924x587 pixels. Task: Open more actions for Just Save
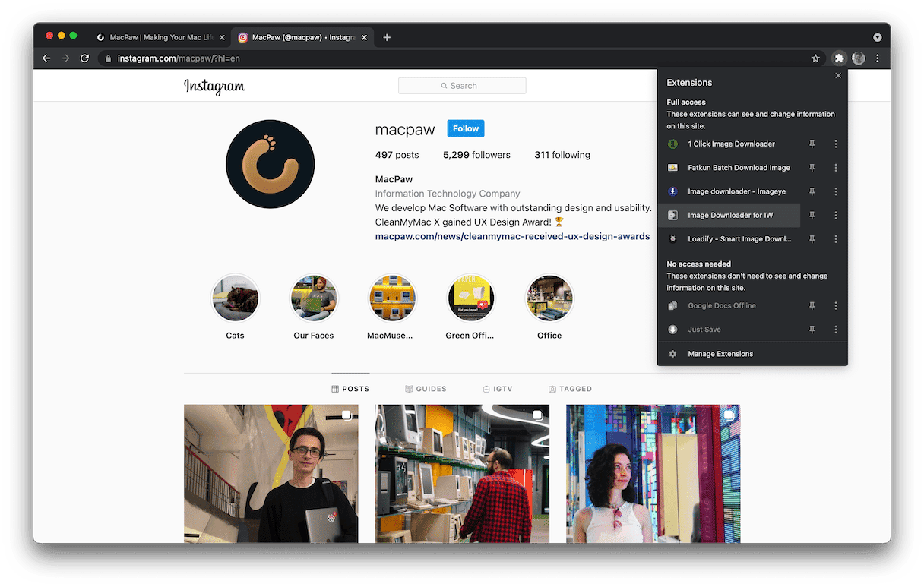point(836,330)
